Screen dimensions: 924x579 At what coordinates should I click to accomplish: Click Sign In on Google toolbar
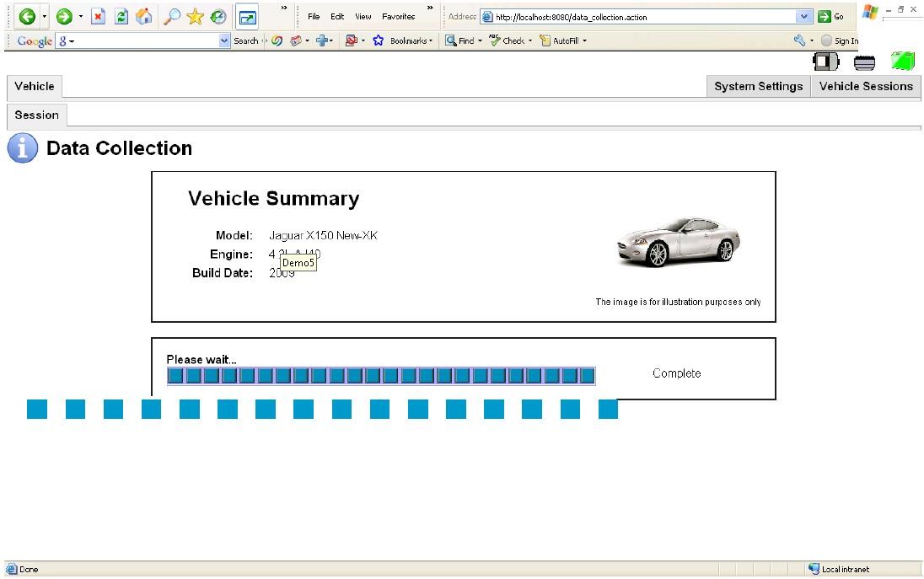tap(840, 40)
